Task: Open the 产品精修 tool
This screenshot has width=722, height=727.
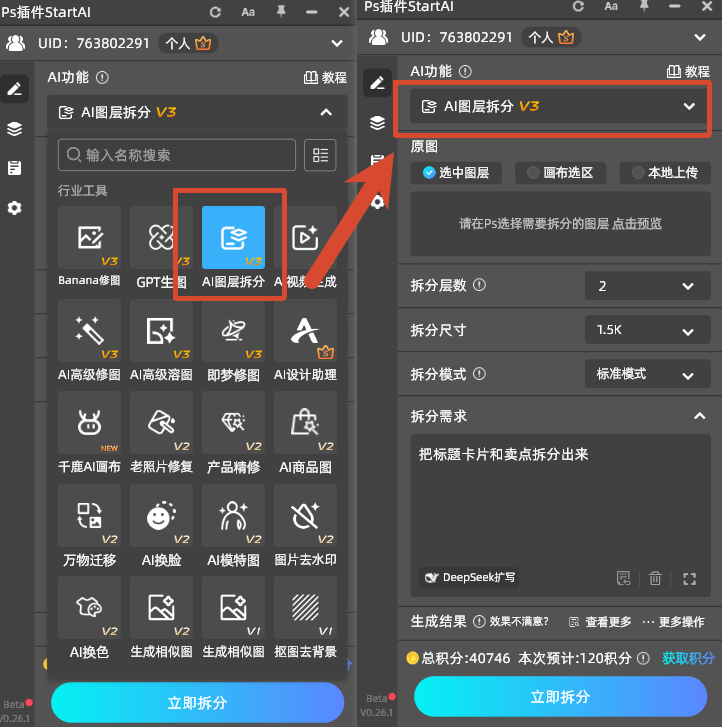Action: click(233, 432)
